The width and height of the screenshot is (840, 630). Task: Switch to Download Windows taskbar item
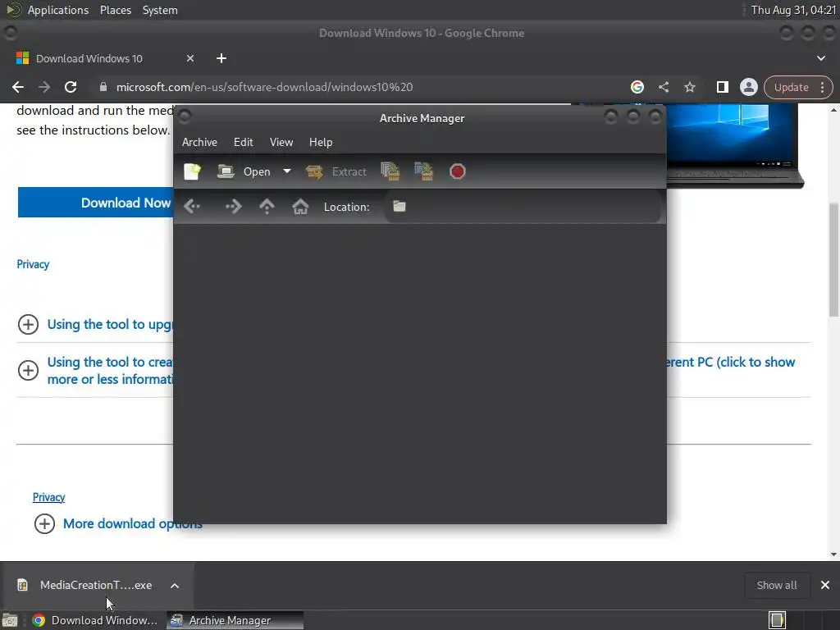(95, 620)
